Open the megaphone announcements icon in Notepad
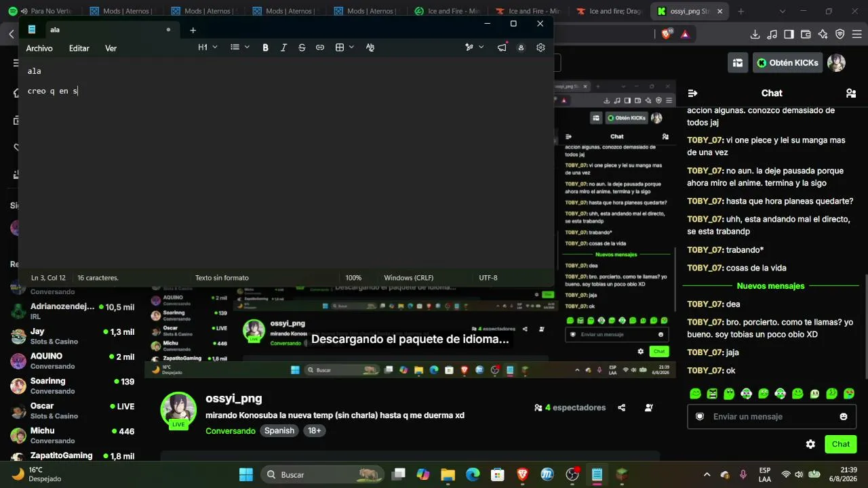The width and height of the screenshot is (868, 488). [x=502, y=47]
